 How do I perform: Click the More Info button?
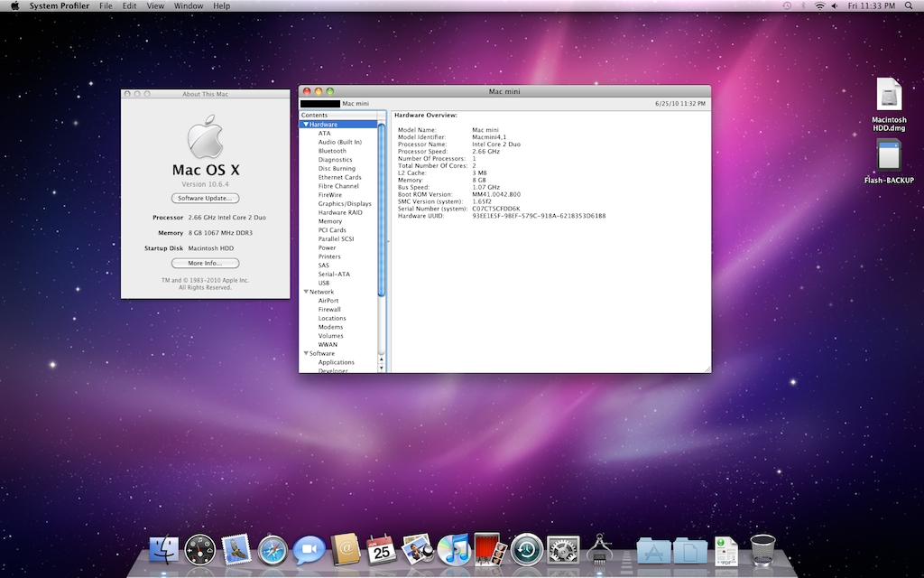tap(205, 263)
